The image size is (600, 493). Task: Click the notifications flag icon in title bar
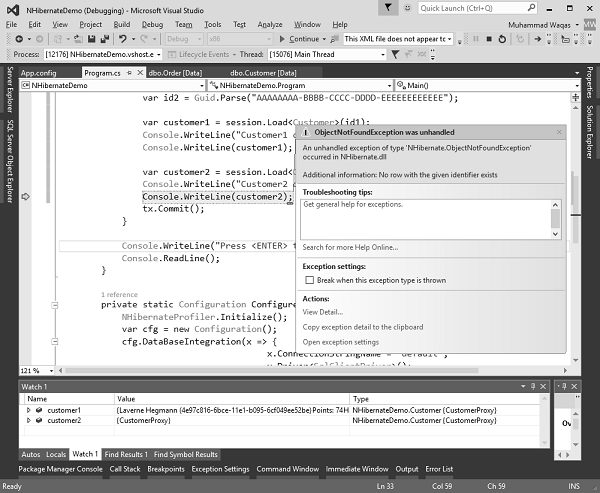[388, 8]
